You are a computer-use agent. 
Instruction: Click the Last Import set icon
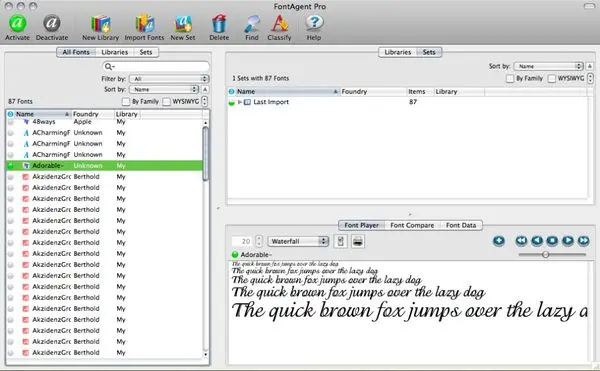pyautogui.click(x=247, y=102)
